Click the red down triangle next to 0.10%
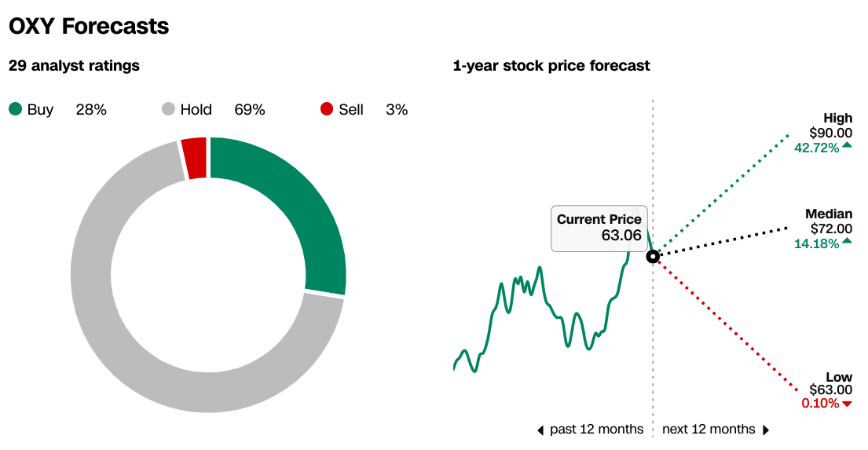This screenshot has width=868, height=450. tap(847, 404)
